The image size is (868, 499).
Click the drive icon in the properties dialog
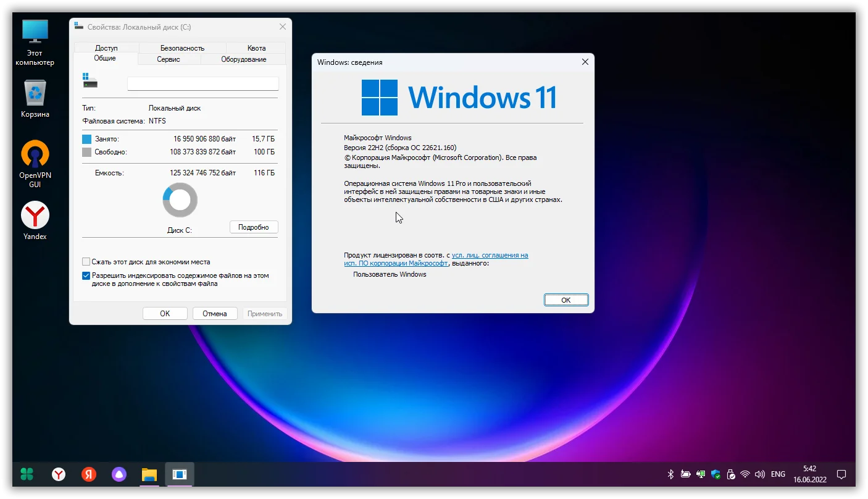click(90, 81)
